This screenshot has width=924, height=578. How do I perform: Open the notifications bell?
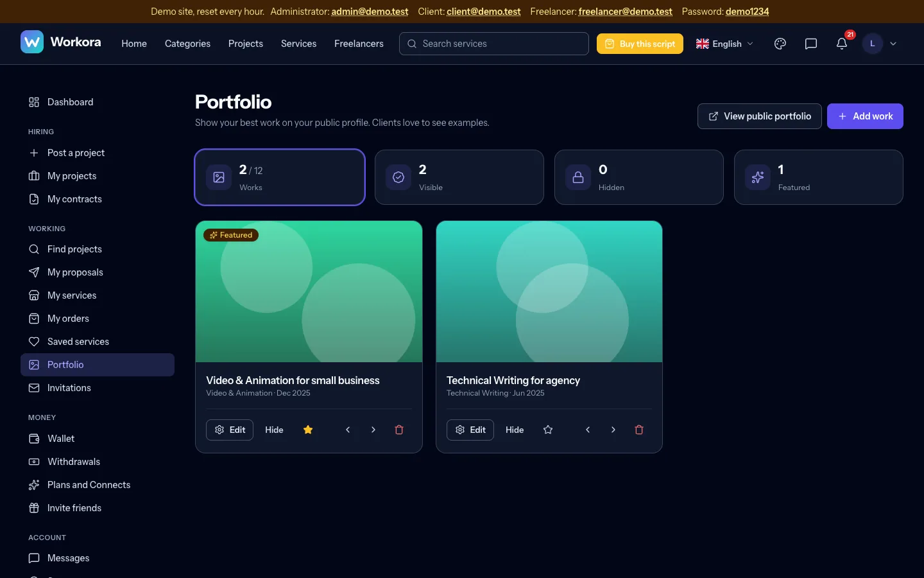(842, 44)
